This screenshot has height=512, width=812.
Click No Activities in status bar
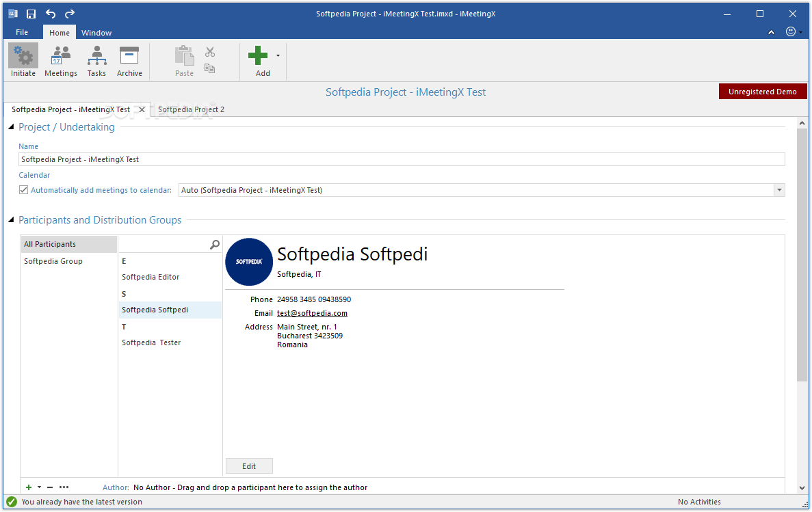point(699,502)
